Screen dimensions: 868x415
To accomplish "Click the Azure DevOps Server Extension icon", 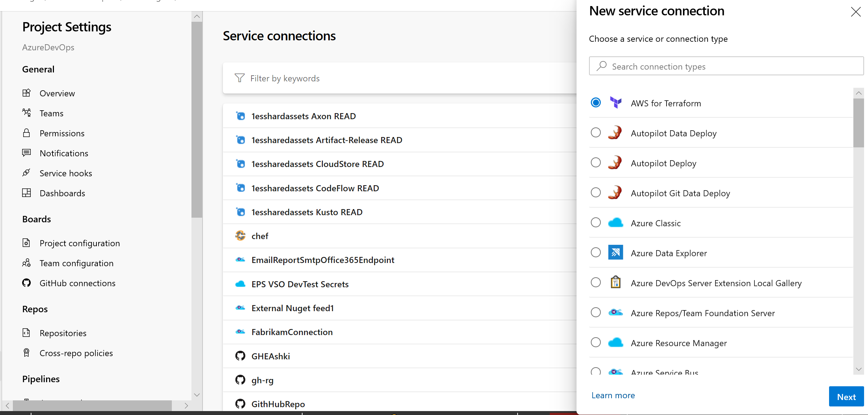I will tap(615, 283).
